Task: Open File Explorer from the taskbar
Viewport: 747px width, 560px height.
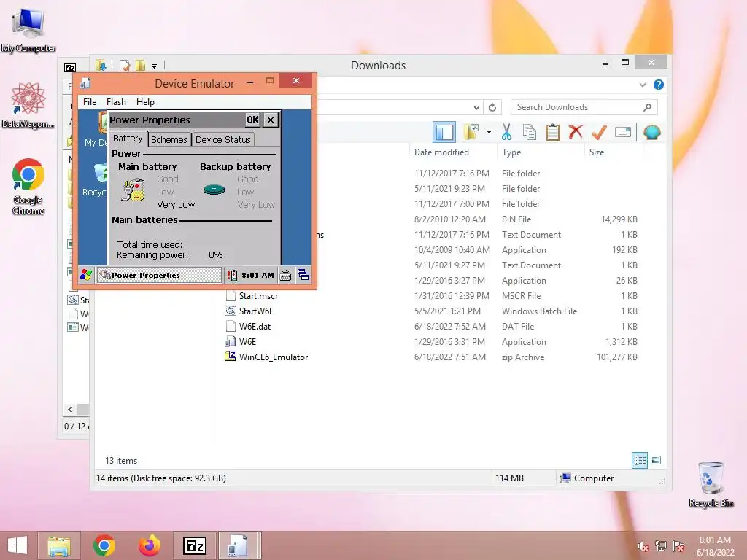Action: (59, 545)
